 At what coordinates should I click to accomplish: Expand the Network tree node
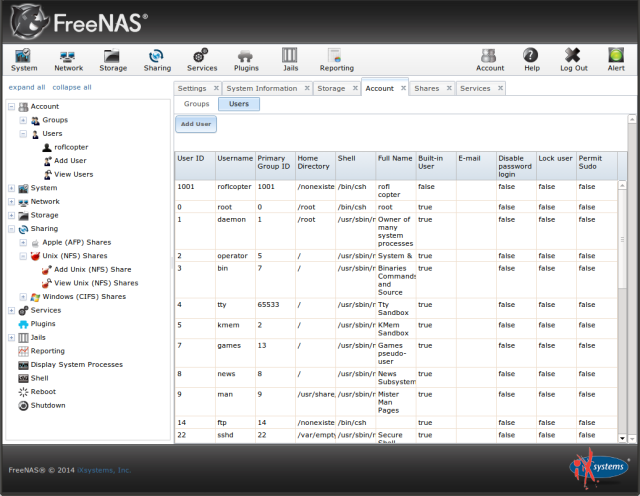click(11, 202)
